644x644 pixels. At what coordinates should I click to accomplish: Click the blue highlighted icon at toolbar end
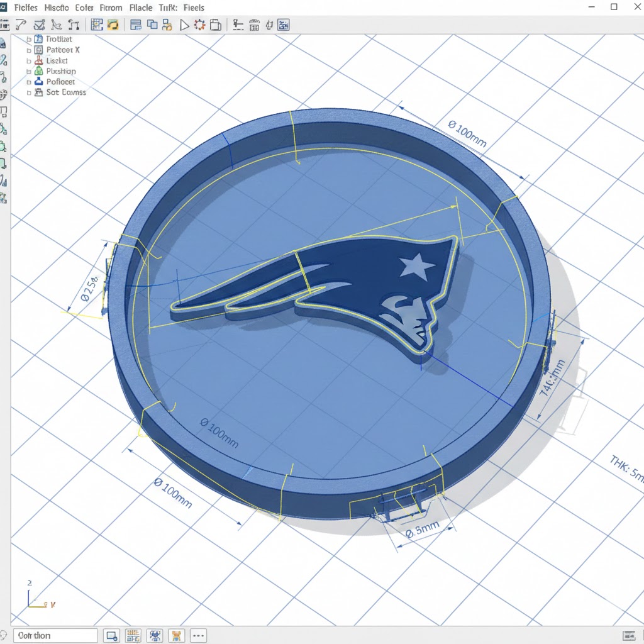pos(284,25)
